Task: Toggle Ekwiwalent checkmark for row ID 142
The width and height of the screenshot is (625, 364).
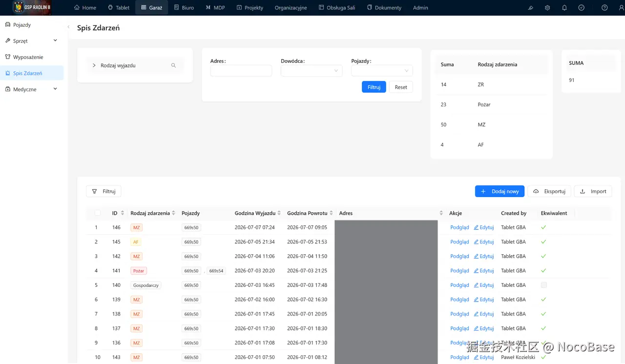Action: coord(544,256)
